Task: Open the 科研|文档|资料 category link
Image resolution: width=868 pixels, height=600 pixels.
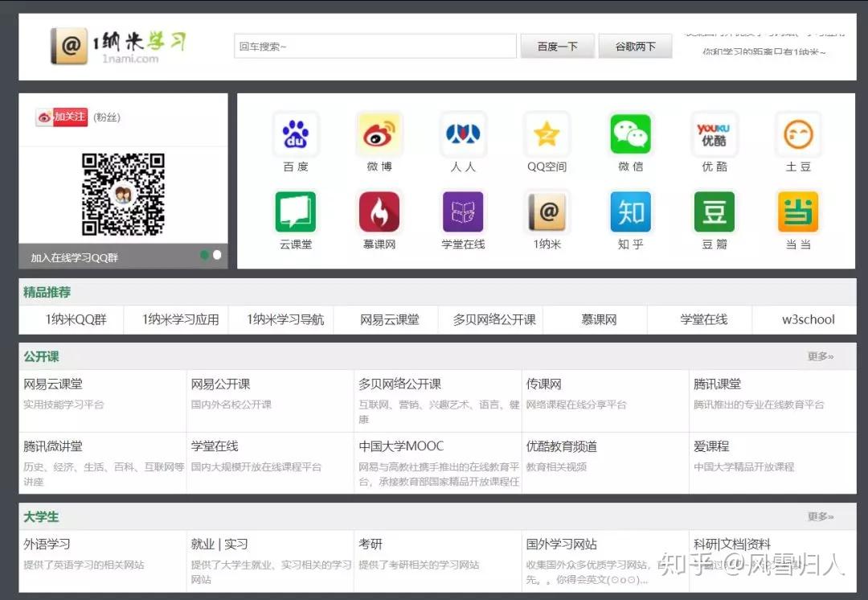Action: click(x=732, y=544)
